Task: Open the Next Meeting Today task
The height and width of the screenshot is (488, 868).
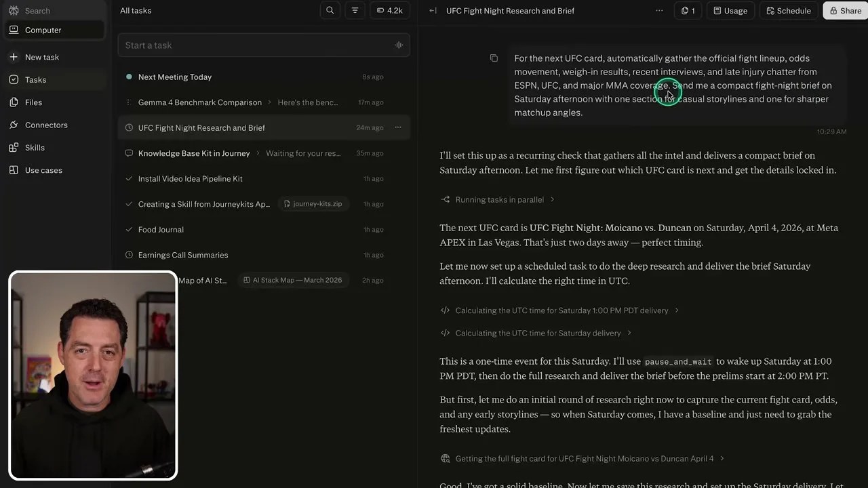Action: pyautogui.click(x=264, y=77)
